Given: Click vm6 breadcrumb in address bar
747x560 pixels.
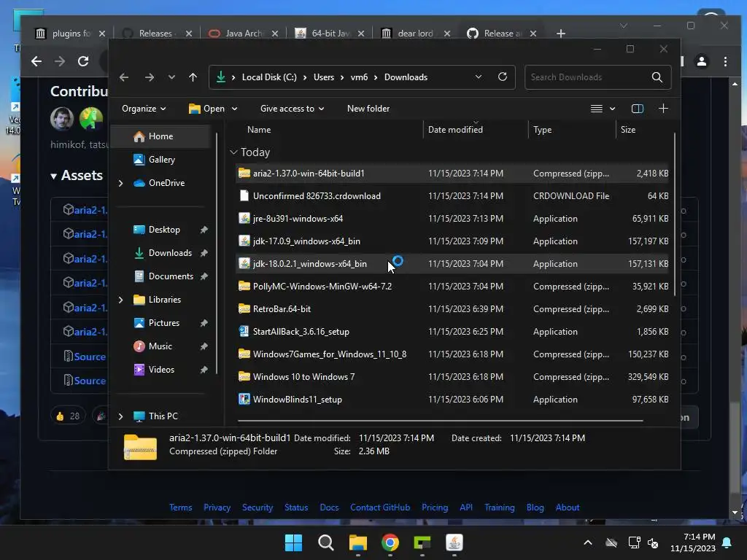Looking at the screenshot, I should point(359,77).
